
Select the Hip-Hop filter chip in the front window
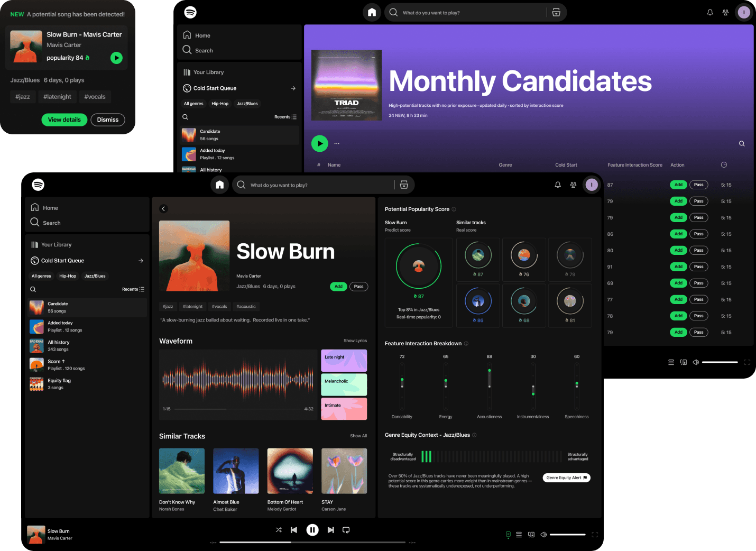(68, 276)
